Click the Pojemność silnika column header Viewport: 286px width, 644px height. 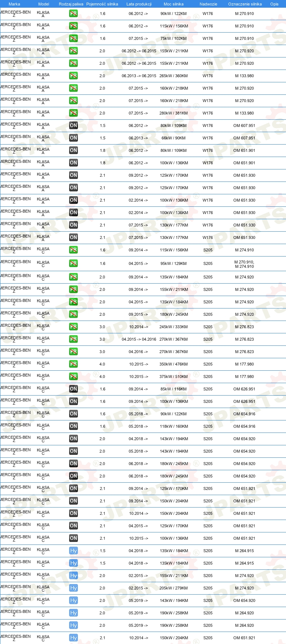pos(102,4)
